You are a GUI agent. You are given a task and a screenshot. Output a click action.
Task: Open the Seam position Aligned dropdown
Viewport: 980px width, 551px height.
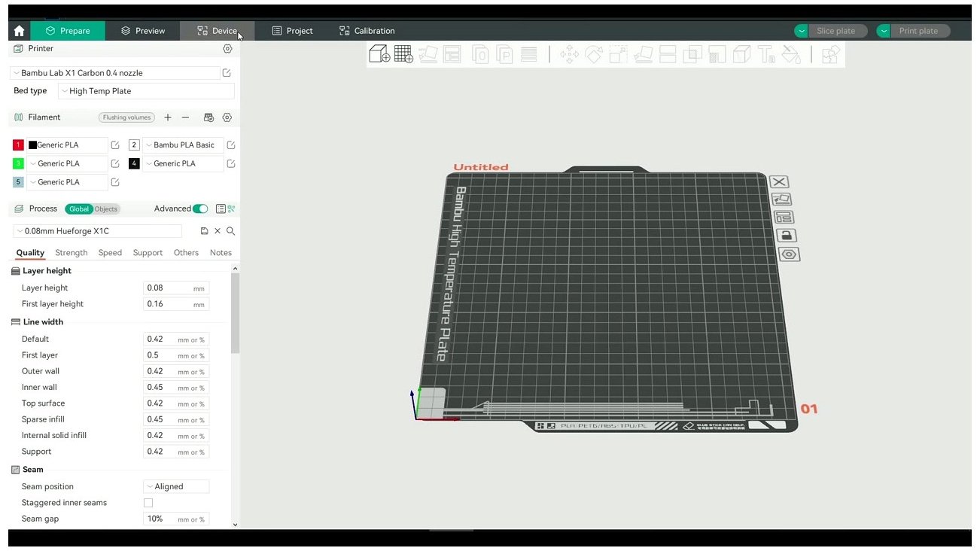[176, 487]
